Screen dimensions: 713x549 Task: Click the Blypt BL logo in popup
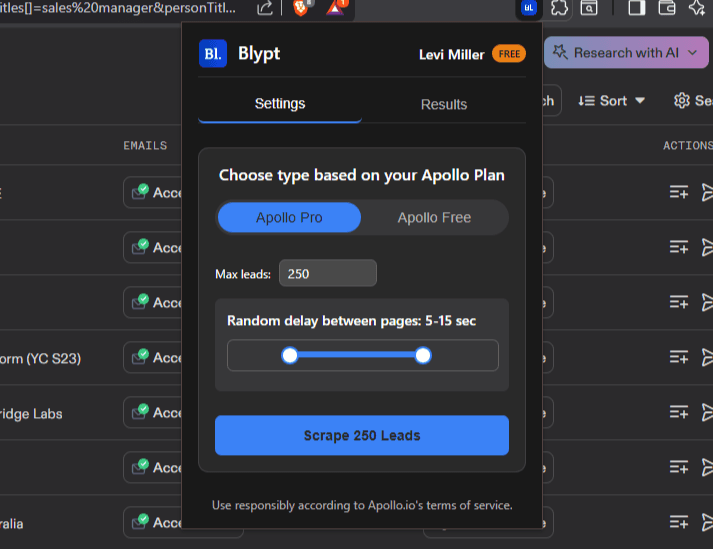213,54
